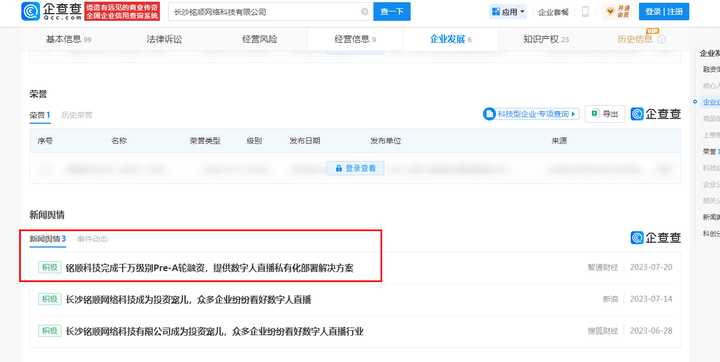Click the VIP membership crown icon
Image resolution: width=720 pixels, height=362 pixels.
610,11
